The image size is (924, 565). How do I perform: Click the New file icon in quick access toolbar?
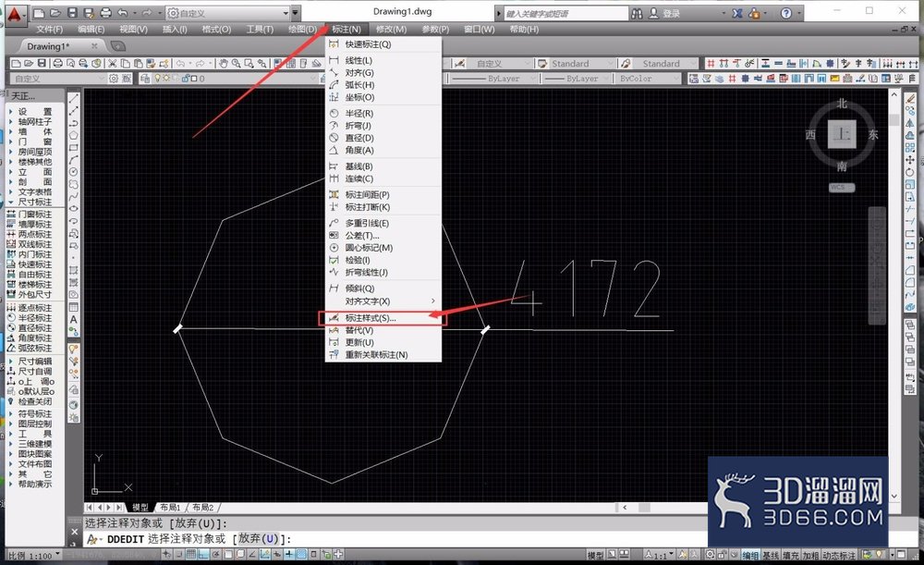pyautogui.click(x=39, y=12)
